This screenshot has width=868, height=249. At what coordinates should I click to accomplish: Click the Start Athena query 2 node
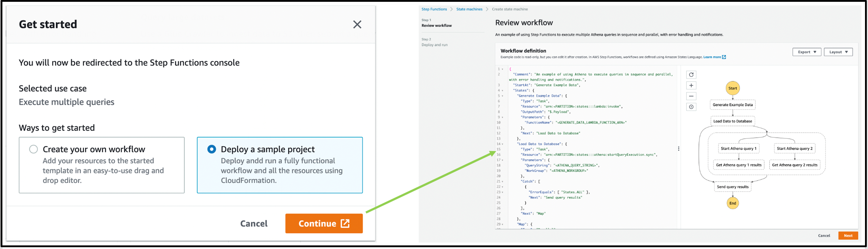795,148
